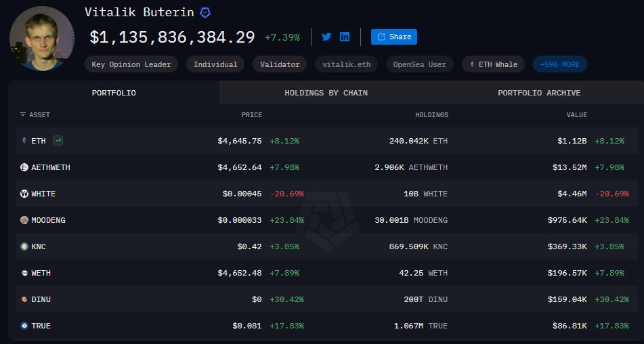This screenshot has height=344, width=644.
Task: Click the filter icon beside ASSET header
Action: 22,114
